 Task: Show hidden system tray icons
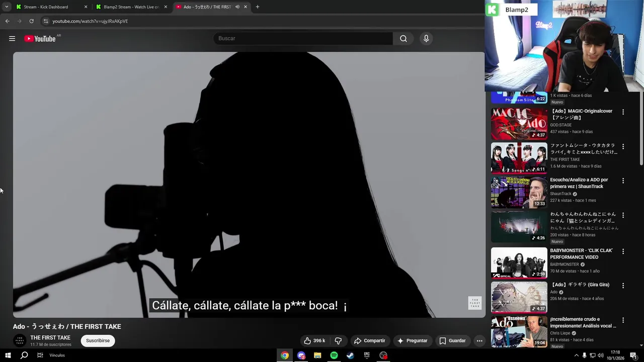tap(577, 355)
